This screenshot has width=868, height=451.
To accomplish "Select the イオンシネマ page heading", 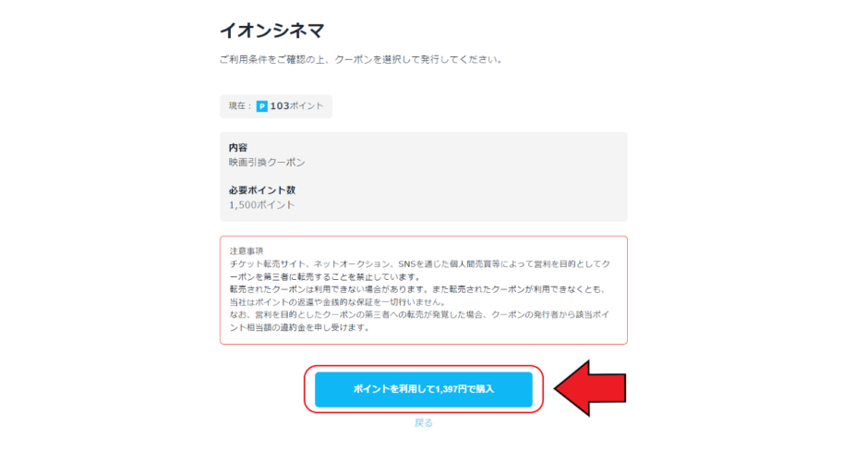I will click(271, 30).
